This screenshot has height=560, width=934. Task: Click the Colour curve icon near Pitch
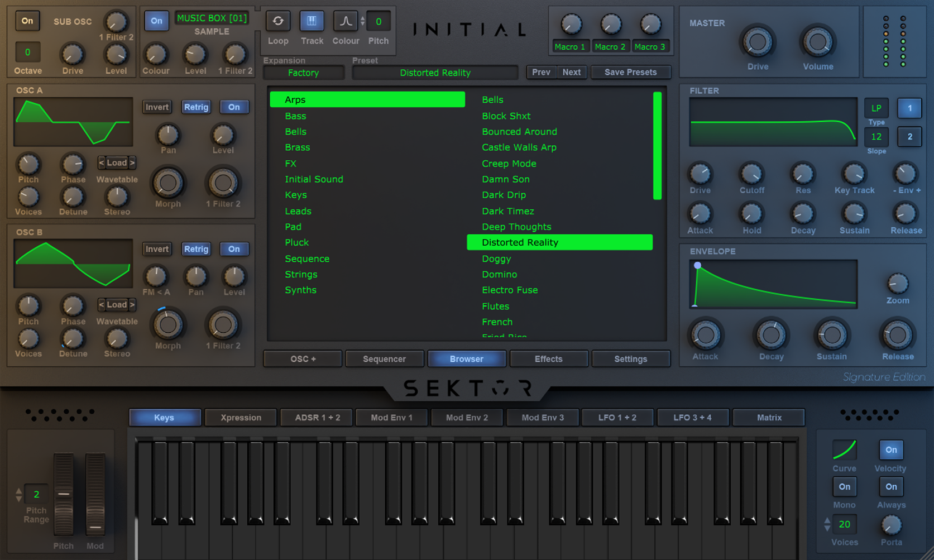point(346,20)
